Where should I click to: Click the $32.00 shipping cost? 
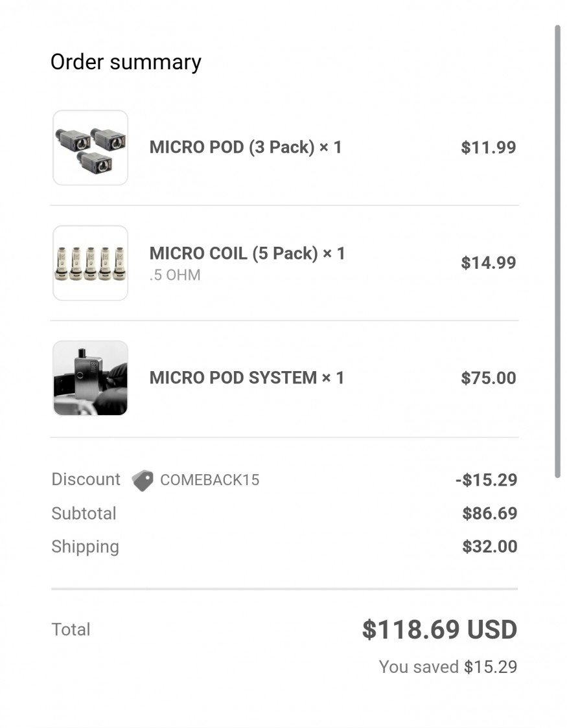click(x=489, y=547)
